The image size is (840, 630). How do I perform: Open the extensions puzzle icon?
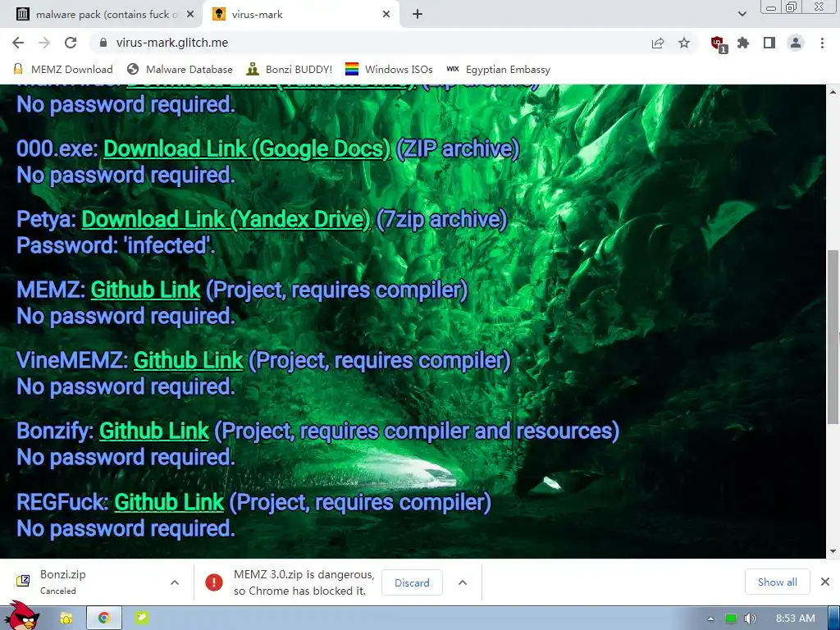[x=743, y=43]
